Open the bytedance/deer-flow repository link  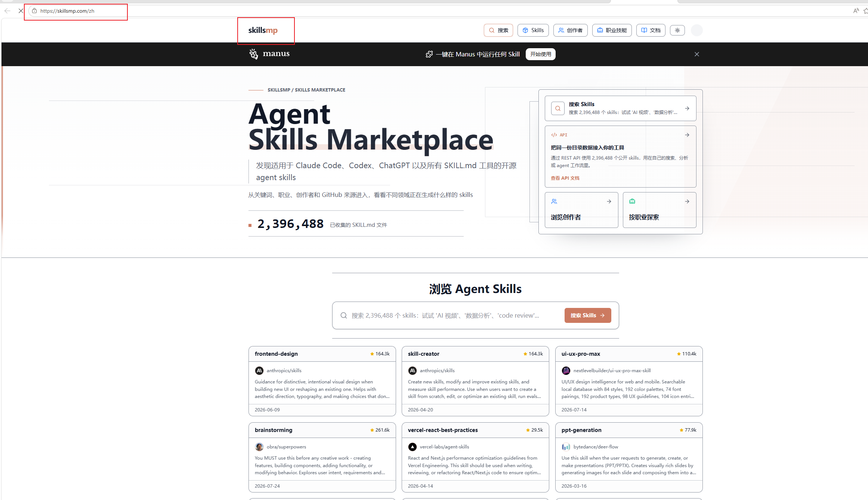pos(596,447)
